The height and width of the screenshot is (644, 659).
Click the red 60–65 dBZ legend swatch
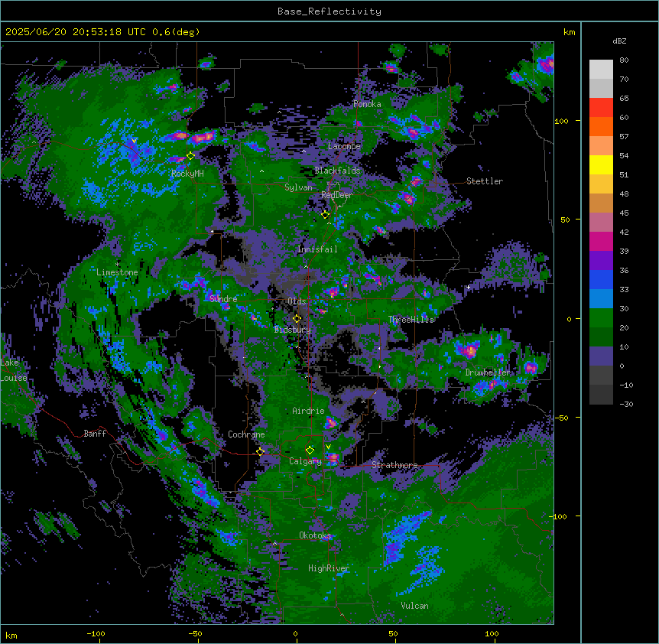click(601, 108)
